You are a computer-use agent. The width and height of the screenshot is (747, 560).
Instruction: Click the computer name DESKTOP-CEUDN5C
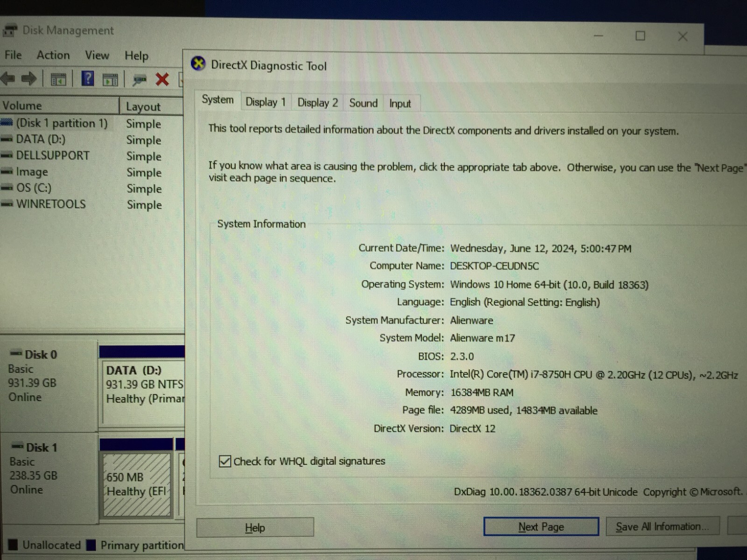point(494,266)
